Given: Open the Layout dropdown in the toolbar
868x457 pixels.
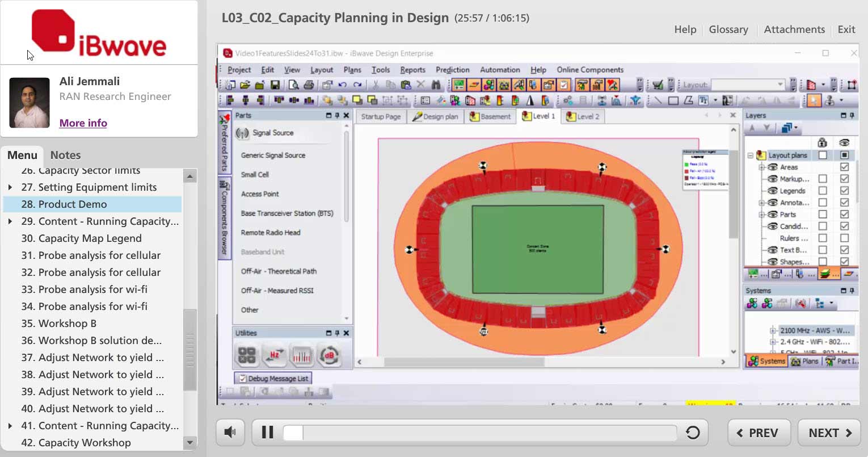Looking at the screenshot, I should pos(748,85).
